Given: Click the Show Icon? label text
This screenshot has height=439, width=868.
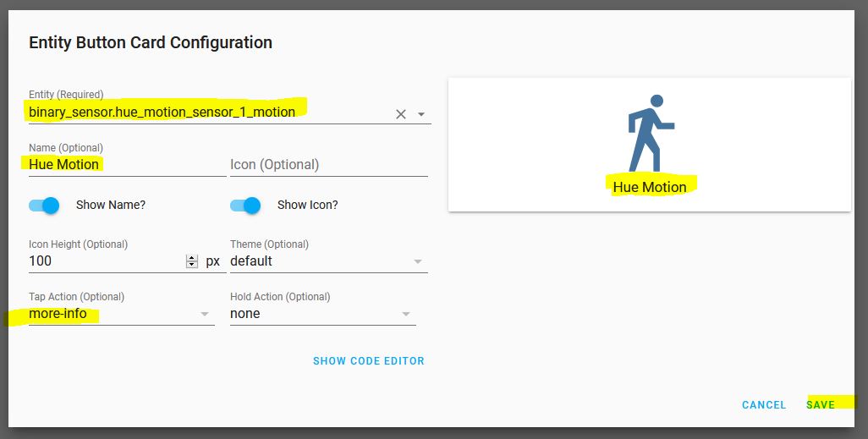Looking at the screenshot, I should pos(308,205).
